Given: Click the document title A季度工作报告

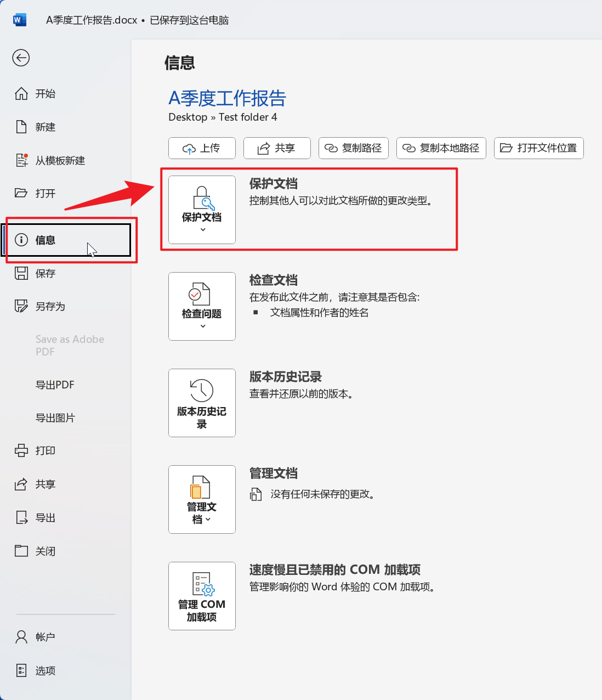Looking at the screenshot, I should click(227, 99).
